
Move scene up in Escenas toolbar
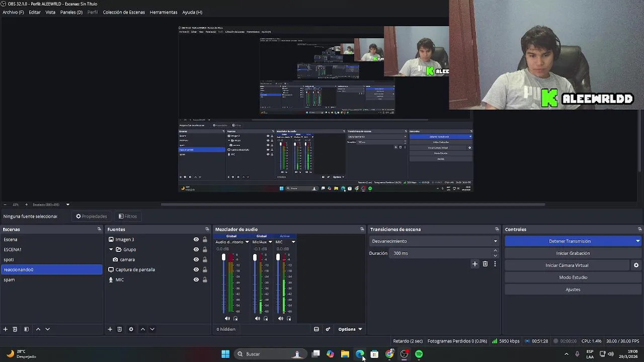click(38, 329)
